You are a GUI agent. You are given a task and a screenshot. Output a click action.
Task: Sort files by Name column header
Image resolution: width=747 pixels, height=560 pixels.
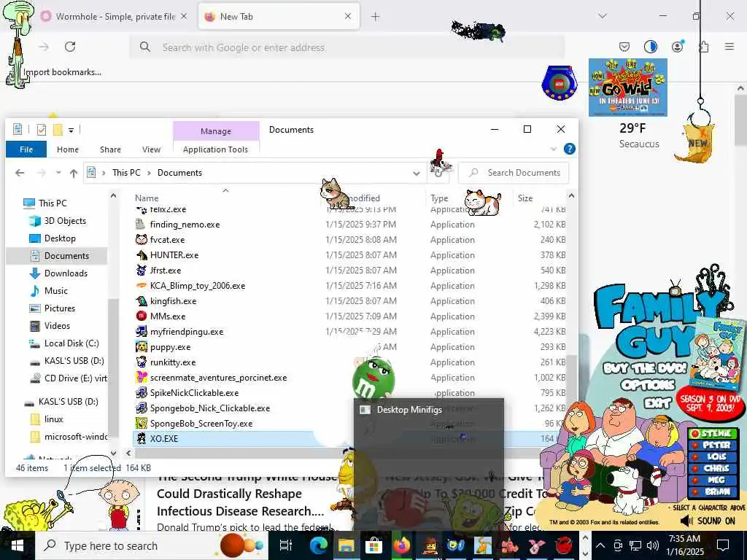pyautogui.click(x=147, y=198)
